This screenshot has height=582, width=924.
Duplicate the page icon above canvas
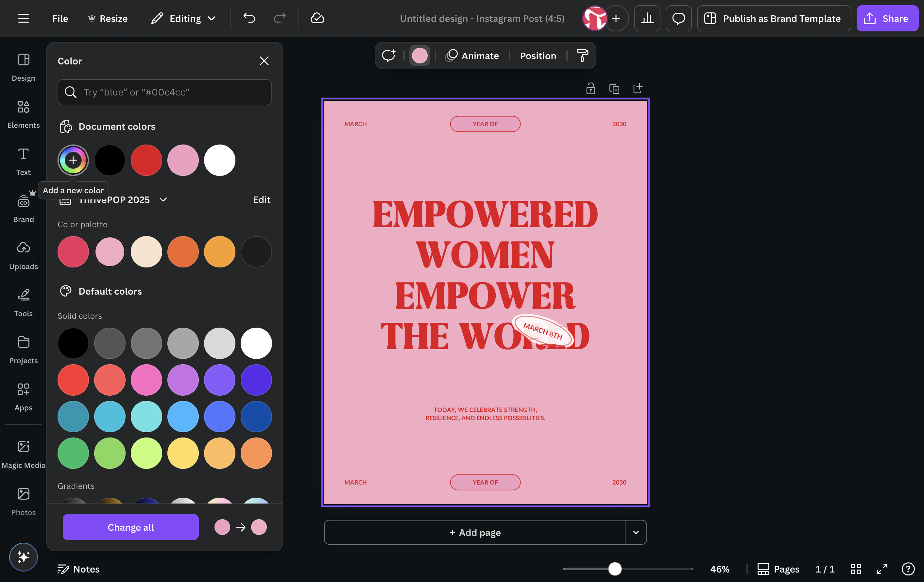(614, 89)
